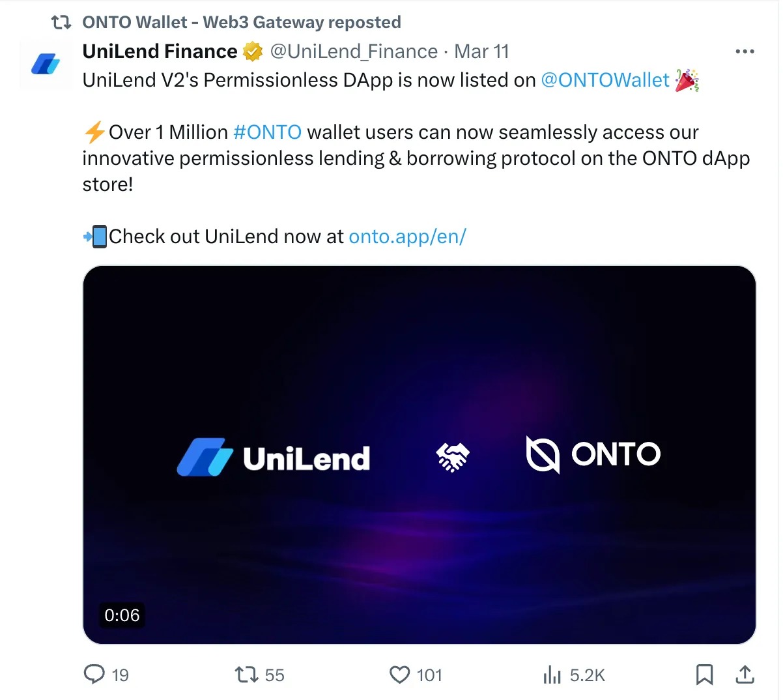The width and height of the screenshot is (783, 700).
Task: Open the three-dot more options menu
Action: [x=744, y=51]
